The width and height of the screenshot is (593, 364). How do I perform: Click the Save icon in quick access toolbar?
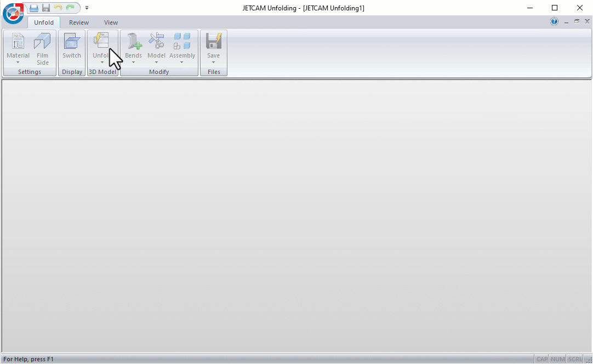tap(46, 8)
